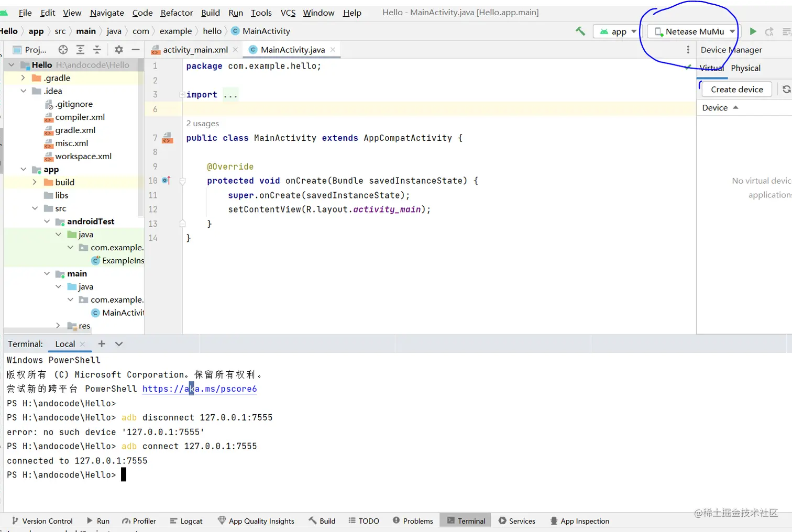792x532 pixels.
Task: Open the Tools menu
Action: point(261,13)
